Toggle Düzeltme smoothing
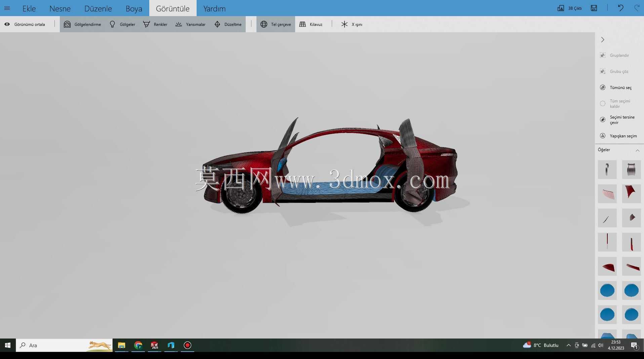644x359 pixels. [228, 24]
